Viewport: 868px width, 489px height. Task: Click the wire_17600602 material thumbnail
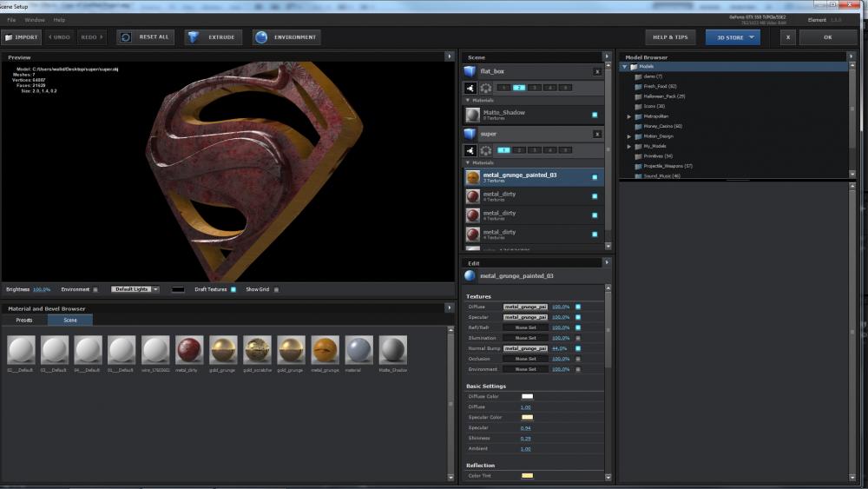[155, 350]
